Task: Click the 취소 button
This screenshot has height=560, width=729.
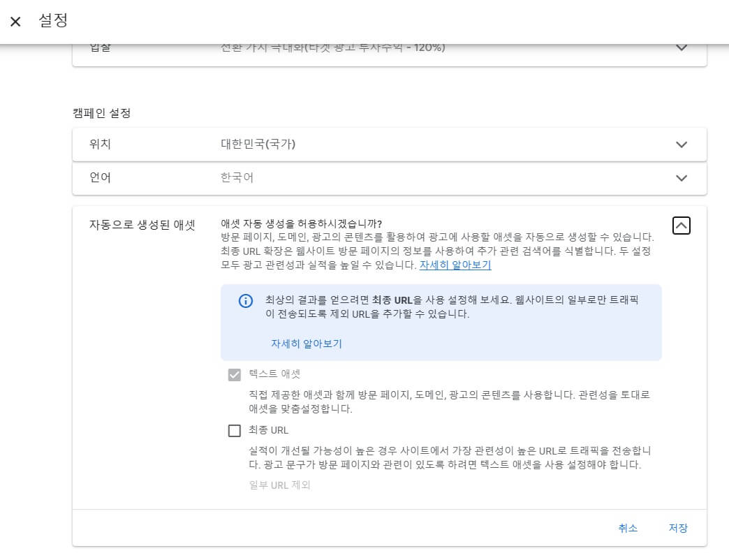Action: click(628, 528)
